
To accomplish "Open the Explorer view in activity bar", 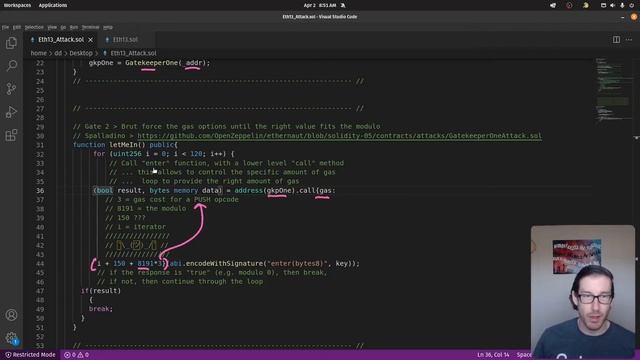I will 11,43.
